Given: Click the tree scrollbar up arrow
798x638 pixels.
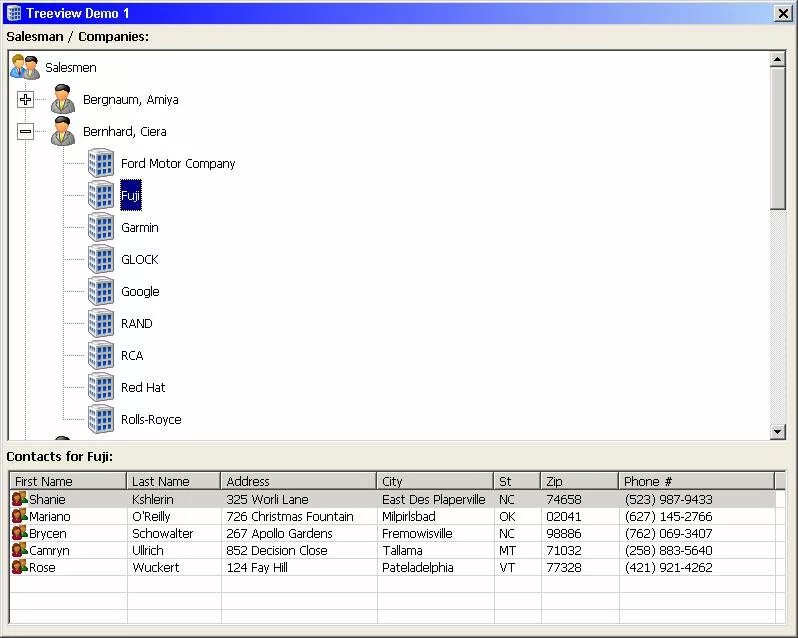Looking at the screenshot, I should pyautogui.click(x=778, y=60).
